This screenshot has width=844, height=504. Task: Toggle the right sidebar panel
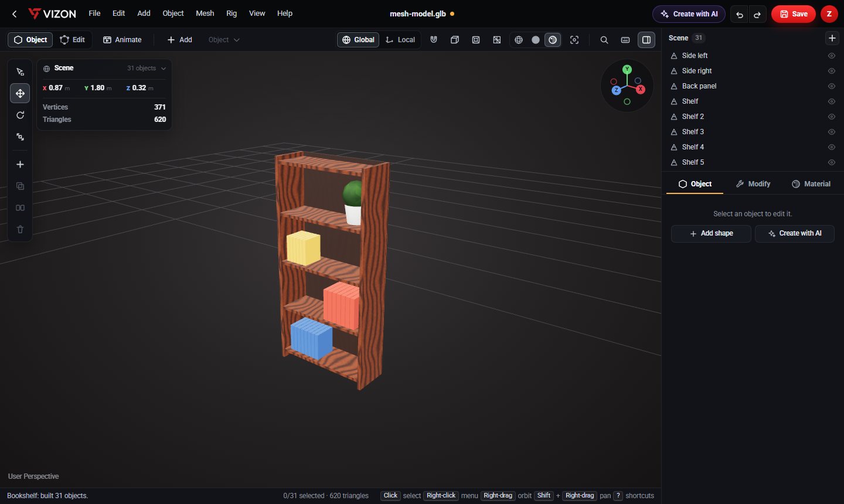[646, 40]
